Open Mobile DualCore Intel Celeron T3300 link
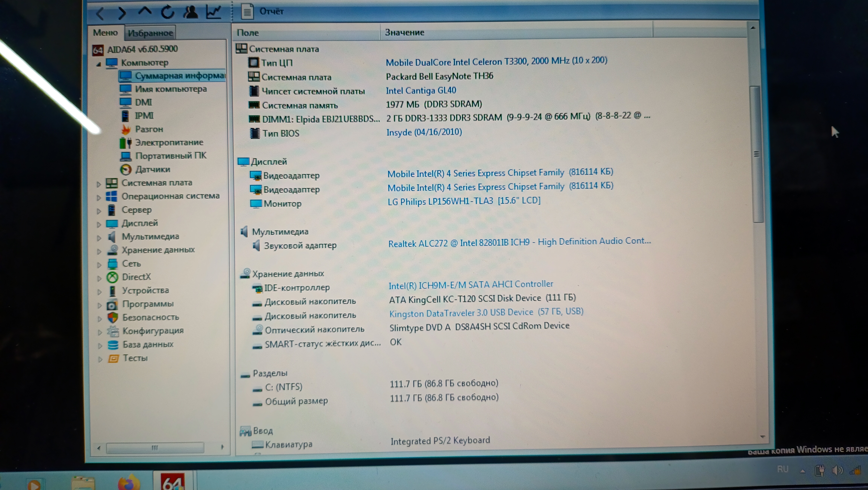Viewport: 868px width, 490px height. [496, 61]
